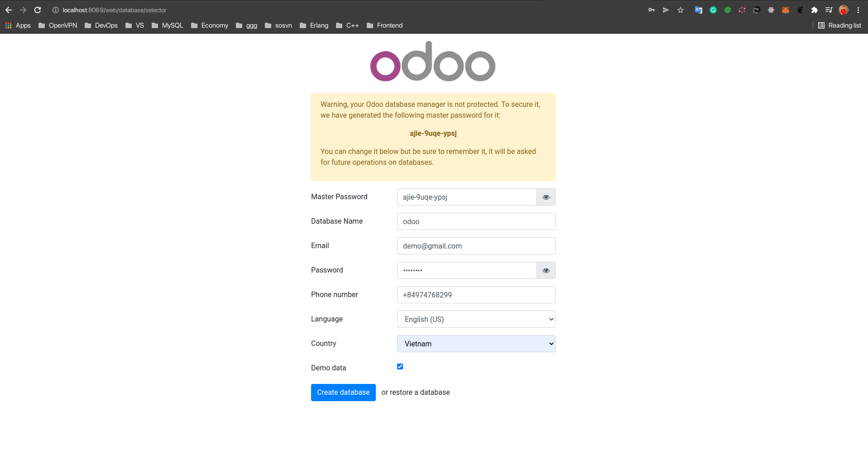Image resolution: width=868 pixels, height=460 pixels.
Task: Open Chrome's three-dot menu
Action: [858, 10]
